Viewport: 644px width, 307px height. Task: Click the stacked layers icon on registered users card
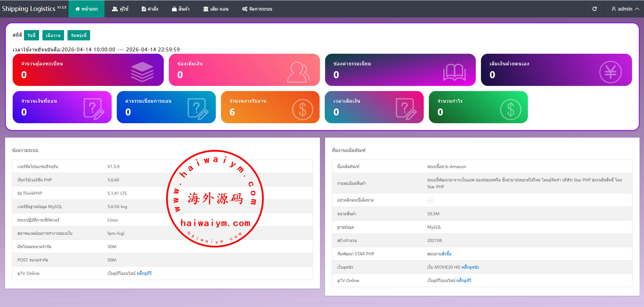[x=142, y=72]
